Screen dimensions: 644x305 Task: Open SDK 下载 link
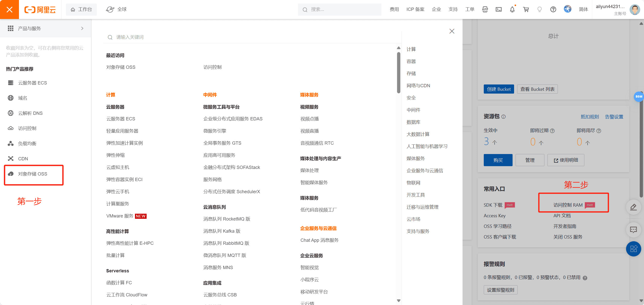(493, 205)
